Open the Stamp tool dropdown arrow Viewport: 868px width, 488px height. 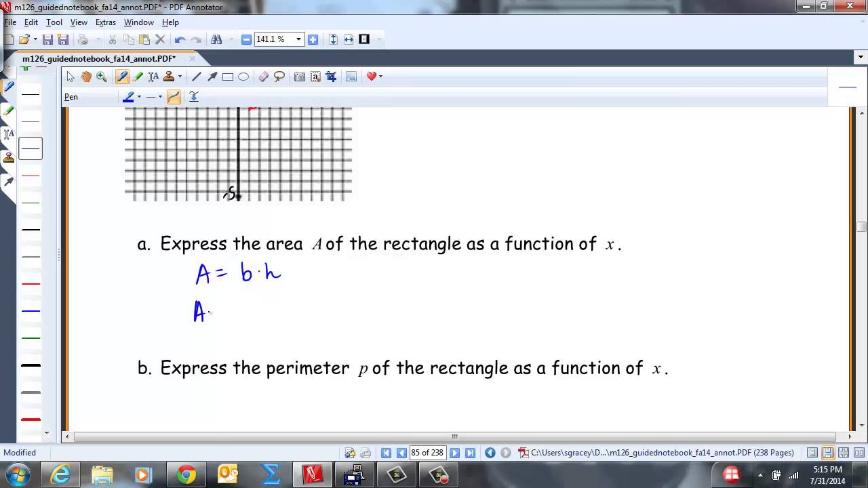pos(180,77)
